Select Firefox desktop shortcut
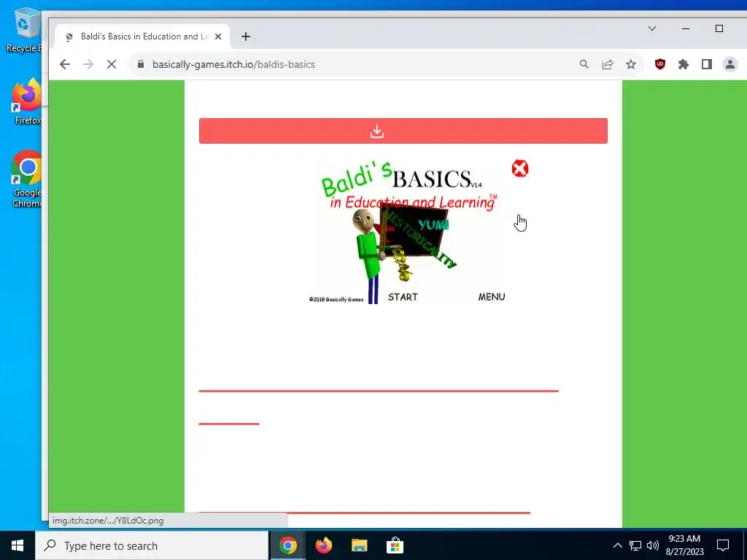The width and height of the screenshot is (747, 560). click(26, 102)
